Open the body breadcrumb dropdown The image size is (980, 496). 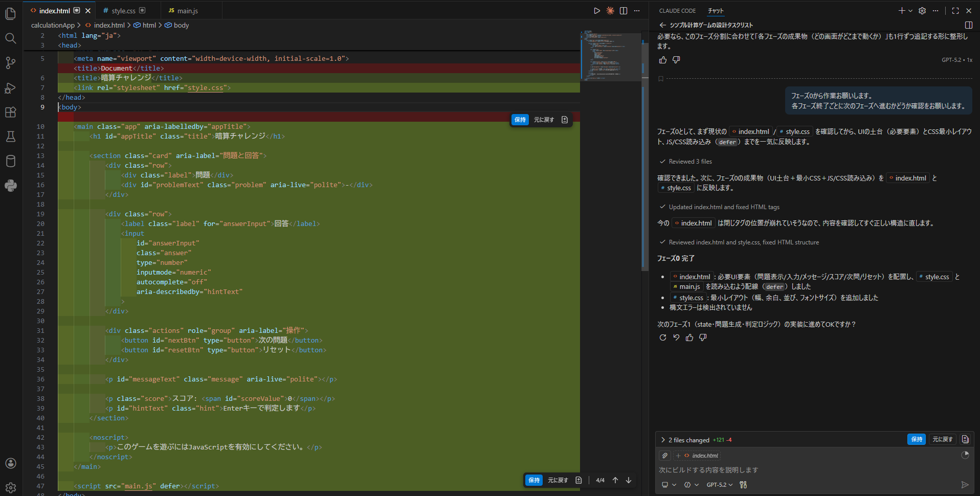tap(177, 25)
